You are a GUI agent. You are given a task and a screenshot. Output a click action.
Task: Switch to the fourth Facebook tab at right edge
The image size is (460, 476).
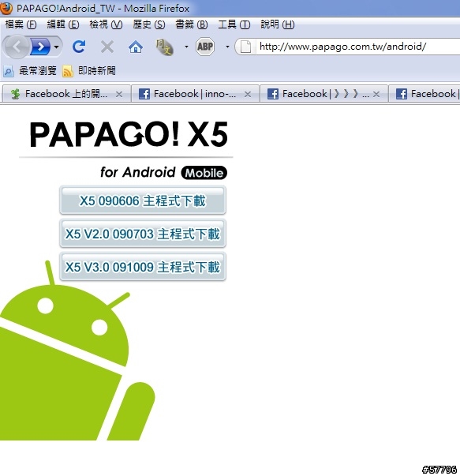pos(424,94)
